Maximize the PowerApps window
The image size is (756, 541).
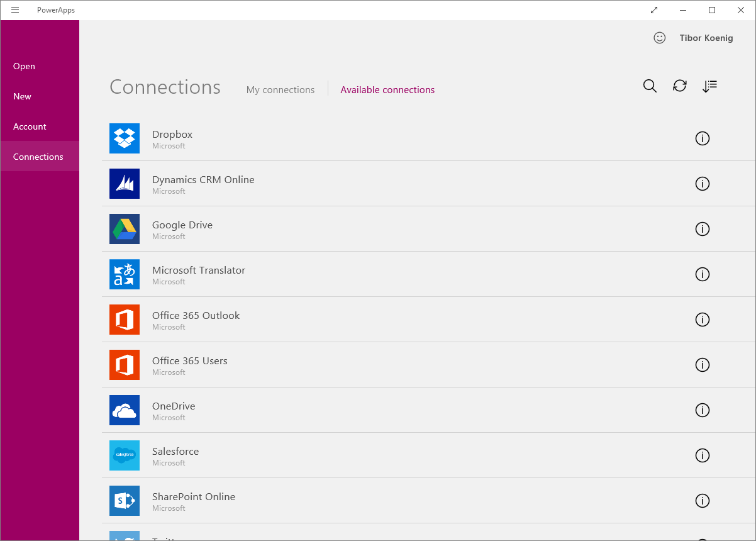tap(712, 10)
